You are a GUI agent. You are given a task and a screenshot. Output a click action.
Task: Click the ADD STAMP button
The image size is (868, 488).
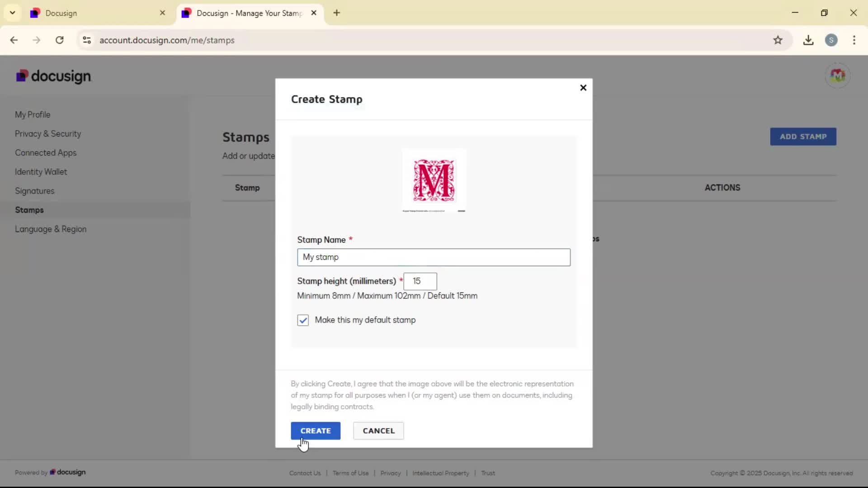pos(803,136)
